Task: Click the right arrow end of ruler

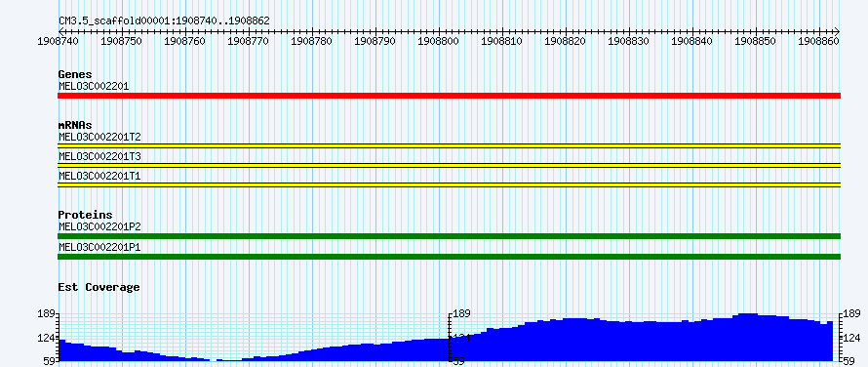Action: coord(838,31)
